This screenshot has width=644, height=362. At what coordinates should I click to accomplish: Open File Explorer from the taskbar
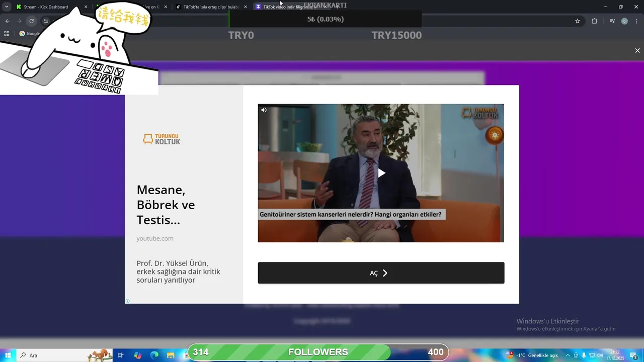(x=171, y=355)
